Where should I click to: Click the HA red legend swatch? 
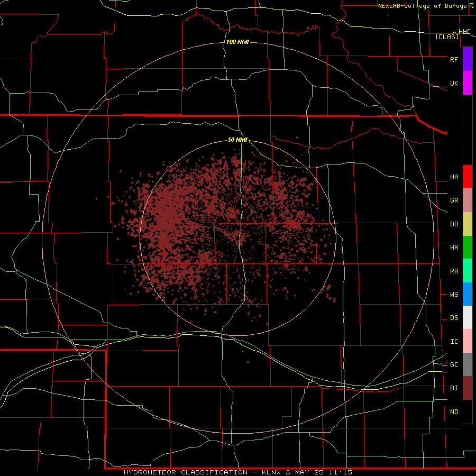tap(467, 177)
